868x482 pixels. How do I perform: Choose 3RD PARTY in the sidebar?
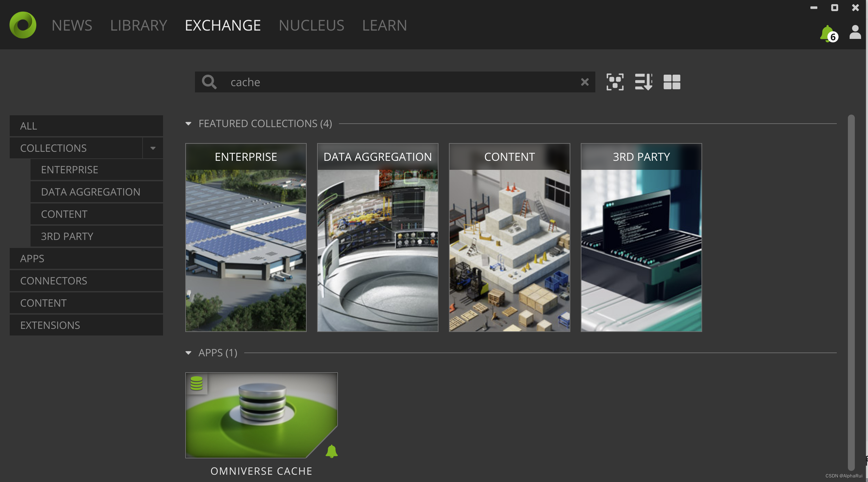(97, 236)
